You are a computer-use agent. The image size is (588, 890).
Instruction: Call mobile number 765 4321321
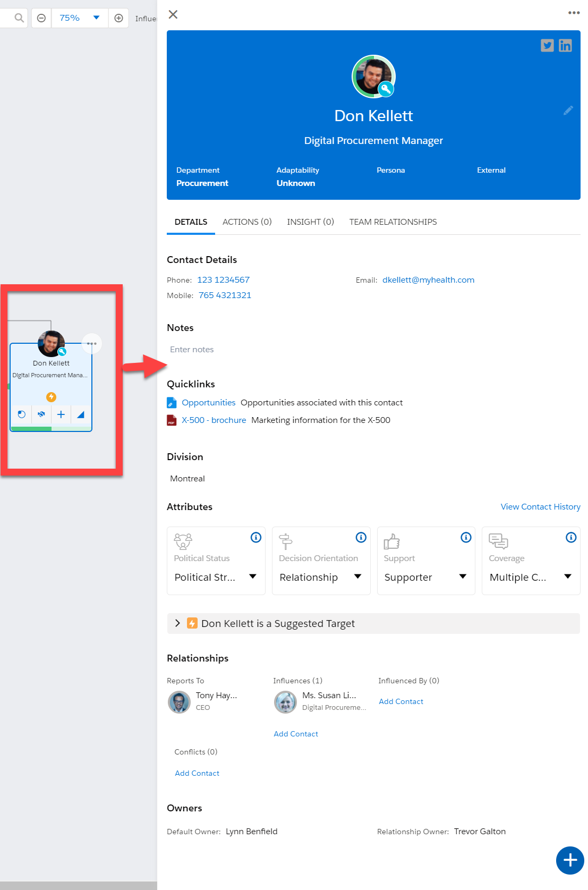[x=225, y=295]
